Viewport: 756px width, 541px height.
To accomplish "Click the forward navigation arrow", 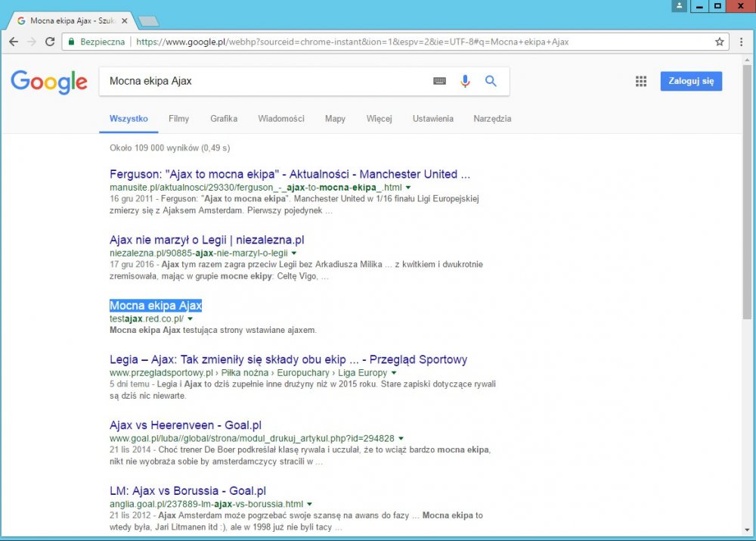I will (32, 42).
